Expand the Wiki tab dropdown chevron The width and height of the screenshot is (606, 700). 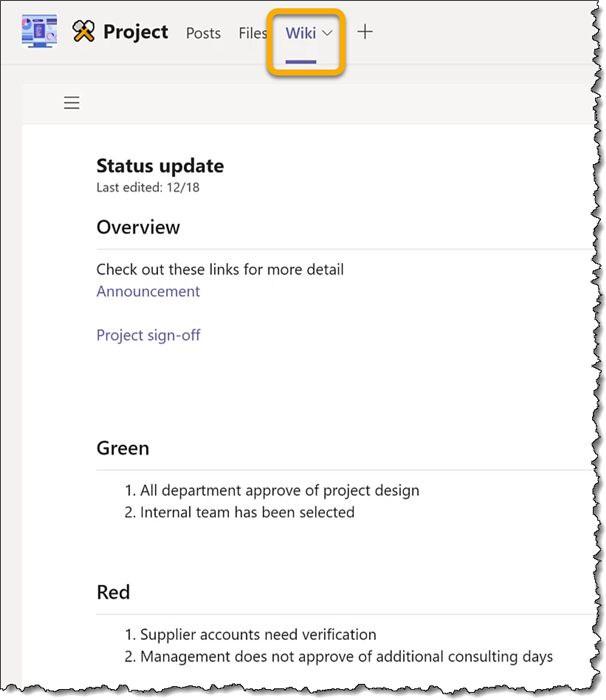click(328, 33)
